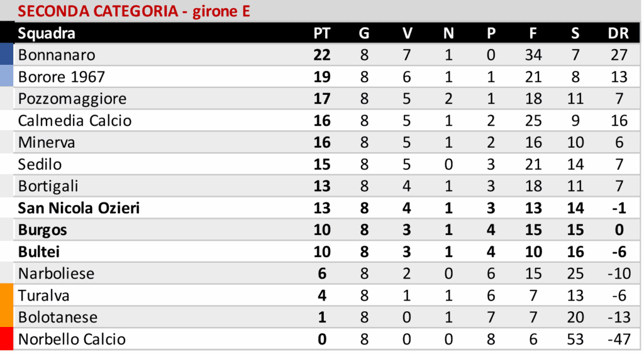This screenshot has height=354, width=644.
Task: Select the San Nicola Ozieri team name
Action: (79, 208)
